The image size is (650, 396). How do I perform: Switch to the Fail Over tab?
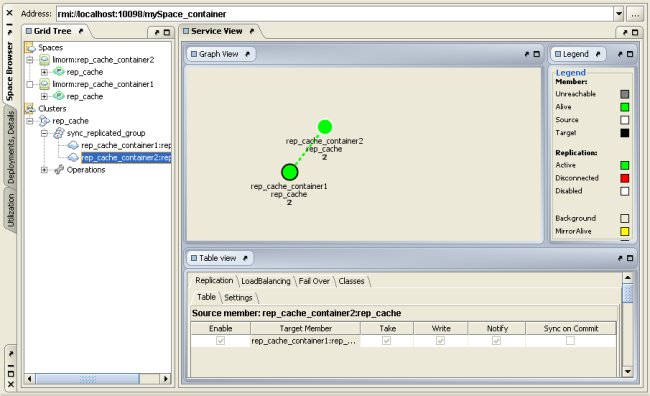click(314, 281)
